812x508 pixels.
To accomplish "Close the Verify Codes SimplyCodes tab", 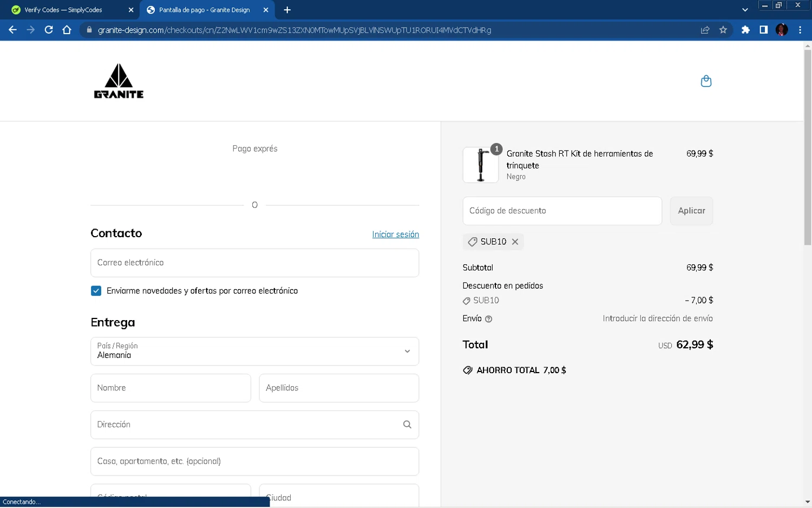I will [x=131, y=10].
